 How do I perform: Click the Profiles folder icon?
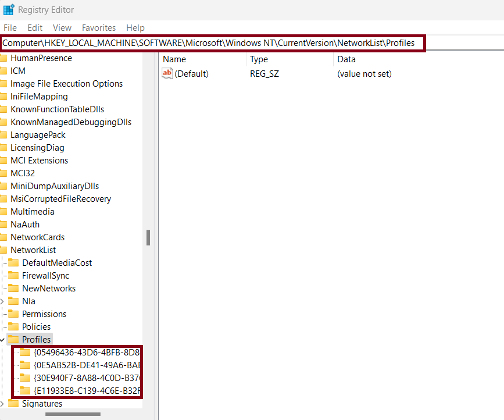tap(13, 340)
